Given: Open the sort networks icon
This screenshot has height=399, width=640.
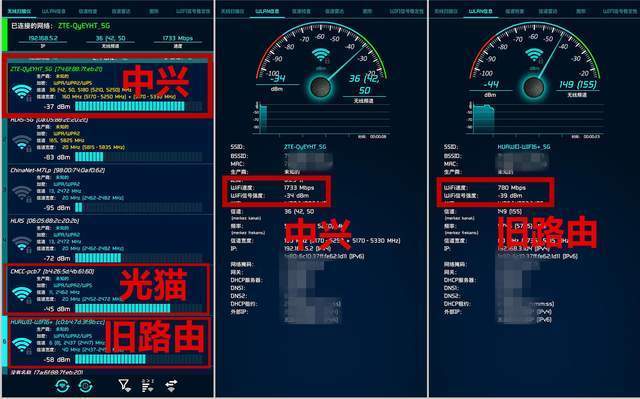Looking at the screenshot, I should point(148,385).
